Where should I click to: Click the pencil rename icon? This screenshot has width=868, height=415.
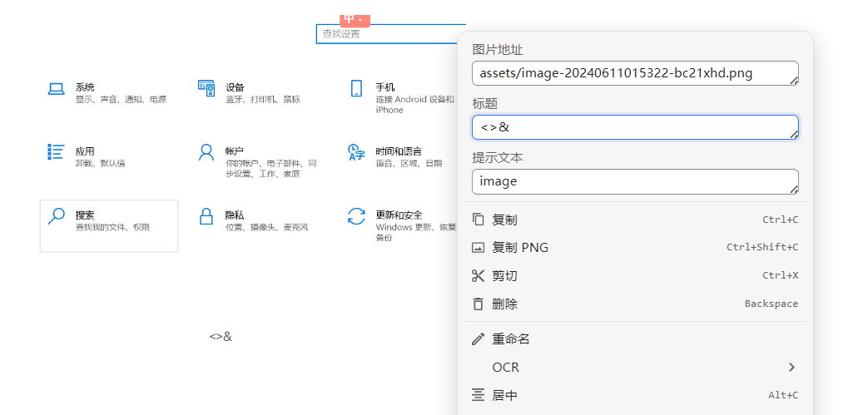(478, 338)
